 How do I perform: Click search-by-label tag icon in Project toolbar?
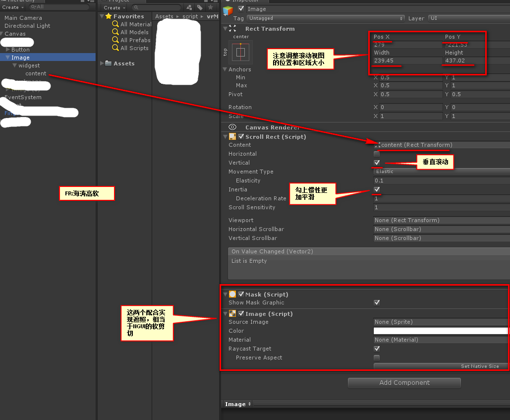(200, 7)
